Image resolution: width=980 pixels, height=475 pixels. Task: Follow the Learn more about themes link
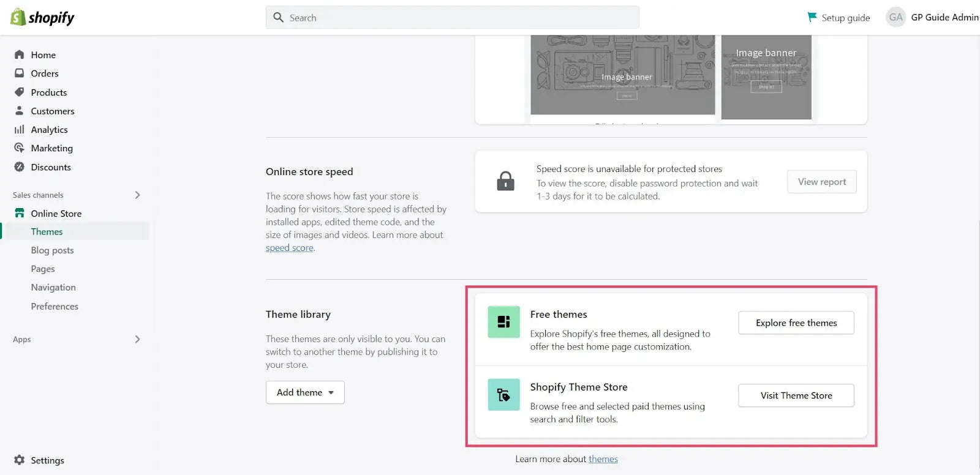pyautogui.click(x=603, y=459)
